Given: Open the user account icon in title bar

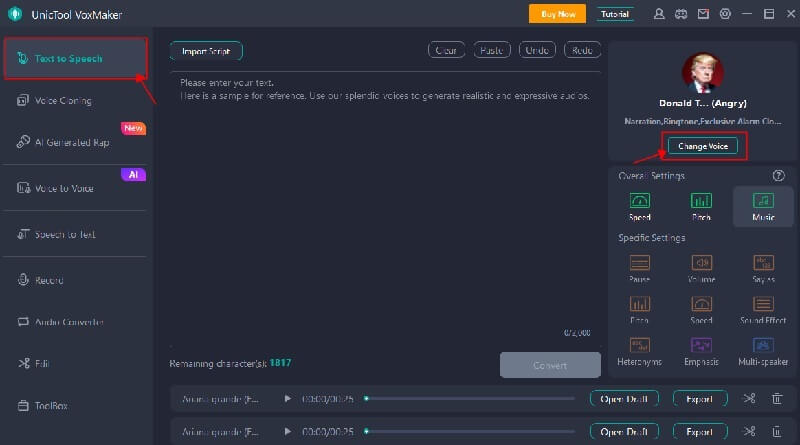Looking at the screenshot, I should tap(659, 14).
